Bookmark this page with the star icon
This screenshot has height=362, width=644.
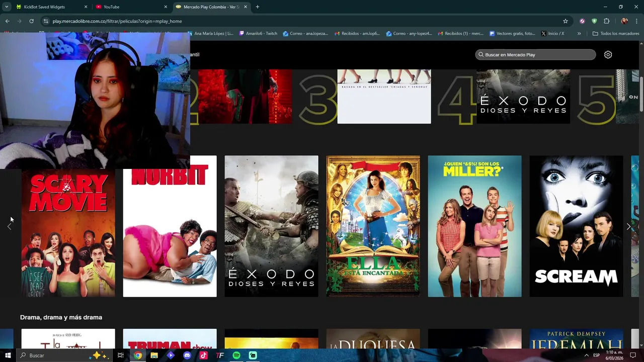(x=566, y=21)
